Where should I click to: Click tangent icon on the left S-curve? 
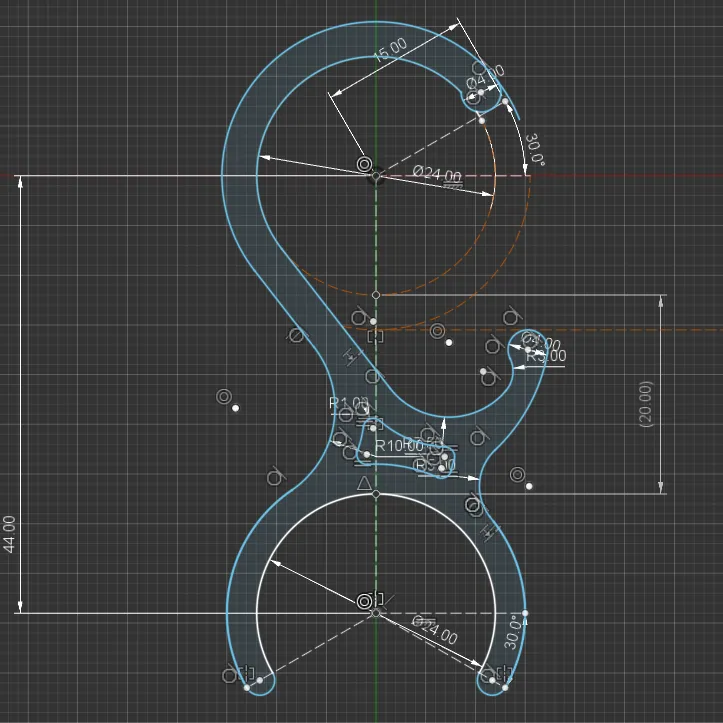[x=295, y=335]
